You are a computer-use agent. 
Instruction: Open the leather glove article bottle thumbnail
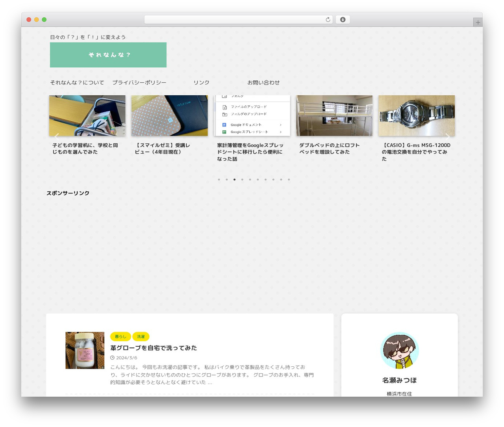click(x=85, y=351)
